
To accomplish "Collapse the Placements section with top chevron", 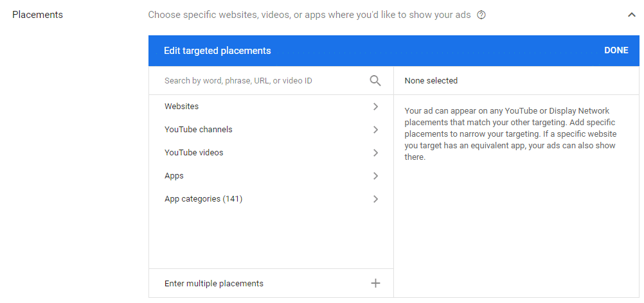I will pos(632,15).
